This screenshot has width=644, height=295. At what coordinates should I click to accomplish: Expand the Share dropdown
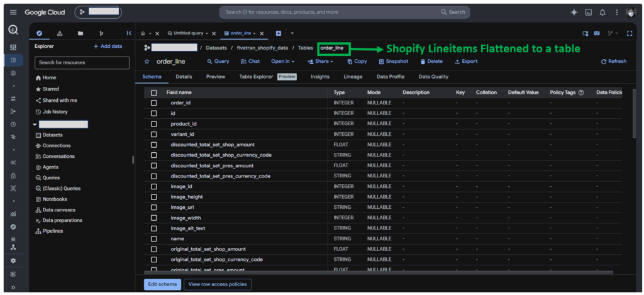click(320, 62)
